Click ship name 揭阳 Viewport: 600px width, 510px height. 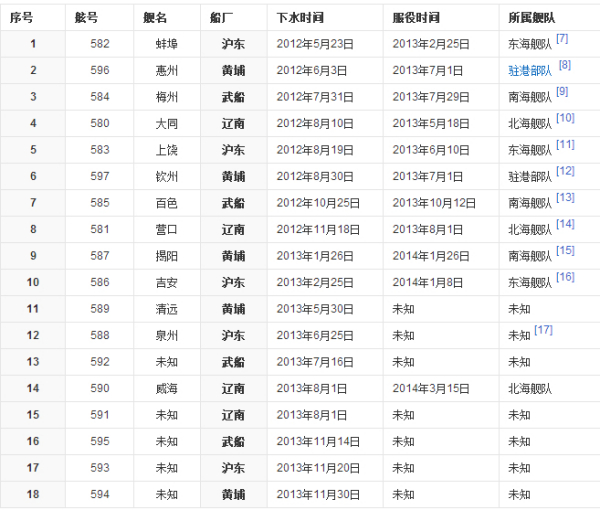tap(166, 256)
